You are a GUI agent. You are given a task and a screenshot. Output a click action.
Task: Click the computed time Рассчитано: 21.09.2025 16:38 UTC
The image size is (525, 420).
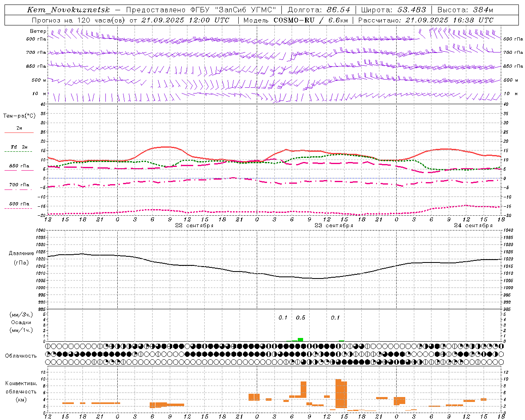click(426, 20)
